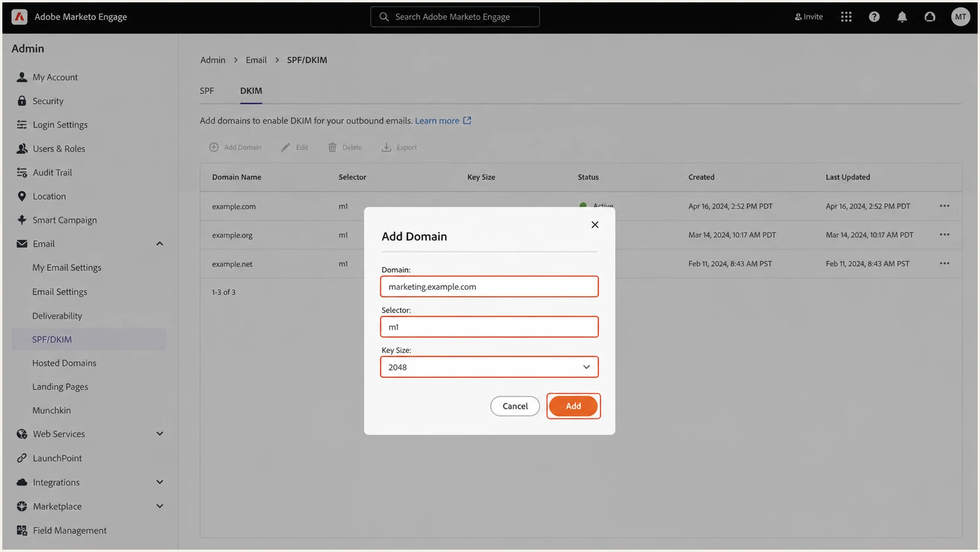
Task: Switch to the SPF tab
Action: tap(207, 91)
